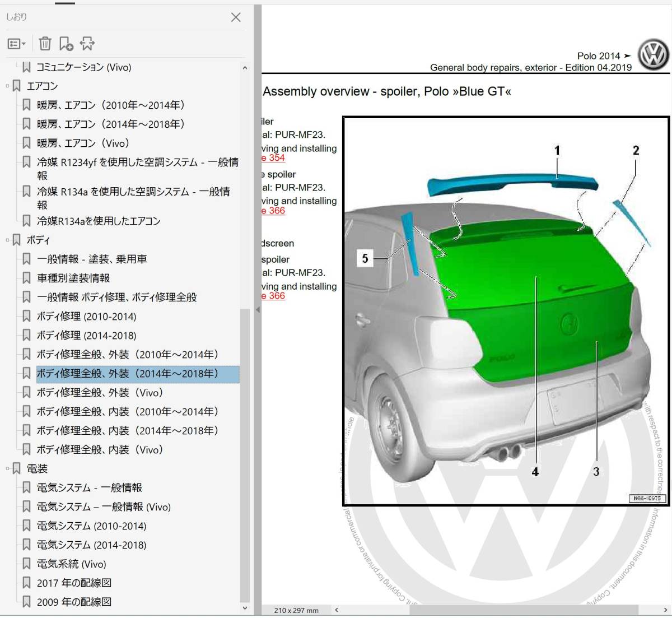Click the find current bookmark star icon
Viewport: 672px width, 618px height.
[87, 44]
